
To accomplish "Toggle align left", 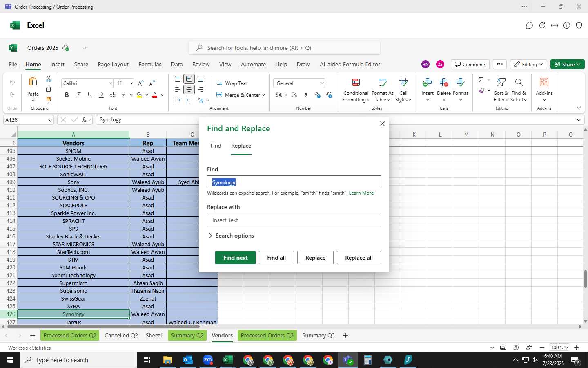I will pos(177,89).
